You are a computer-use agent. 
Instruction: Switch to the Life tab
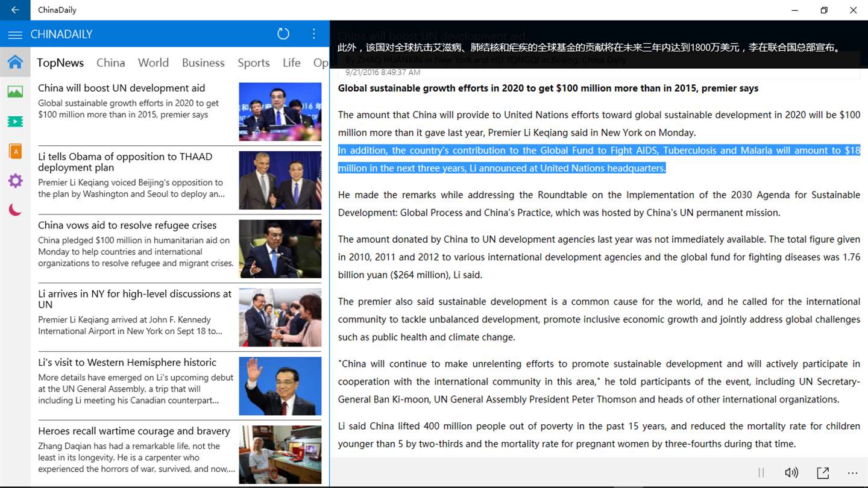pyautogui.click(x=292, y=63)
